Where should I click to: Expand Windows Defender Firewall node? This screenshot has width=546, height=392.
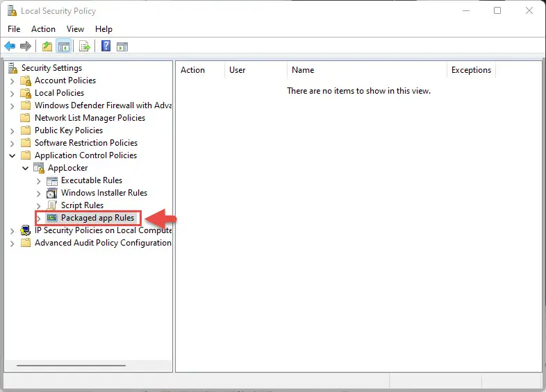(x=13, y=106)
